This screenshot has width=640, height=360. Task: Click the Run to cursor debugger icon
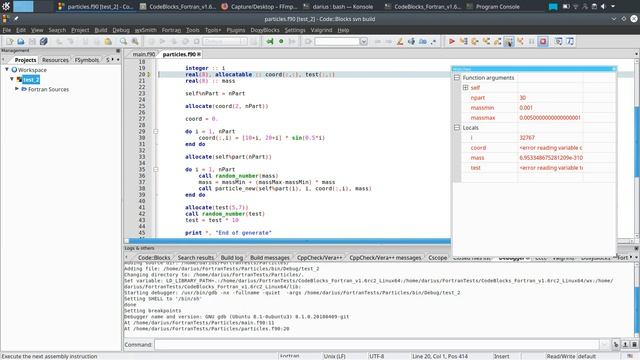463,41
